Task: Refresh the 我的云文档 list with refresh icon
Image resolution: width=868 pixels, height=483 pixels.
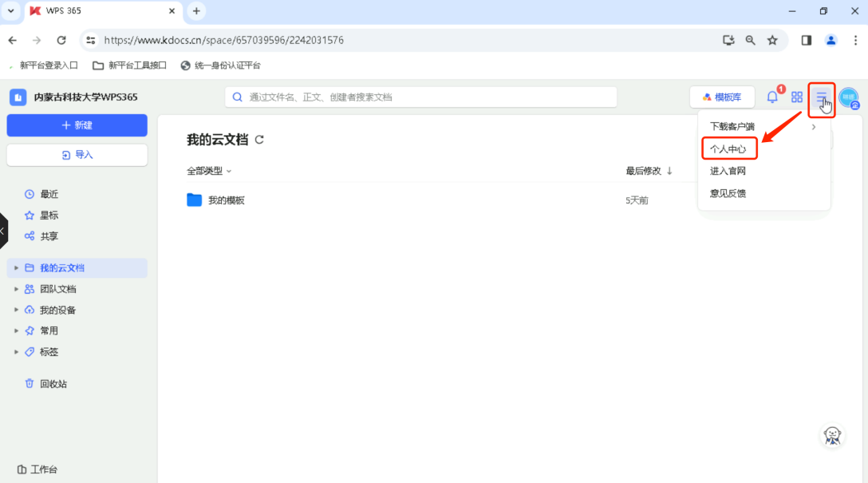Action: click(x=259, y=138)
